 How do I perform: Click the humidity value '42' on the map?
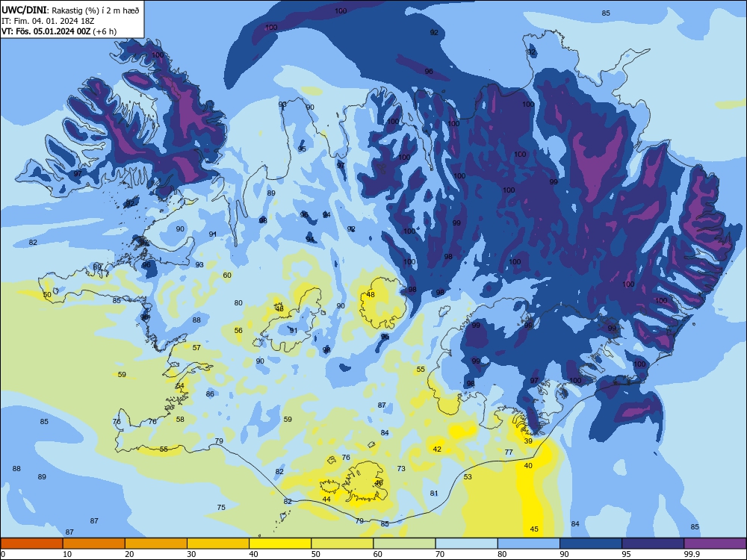click(437, 449)
